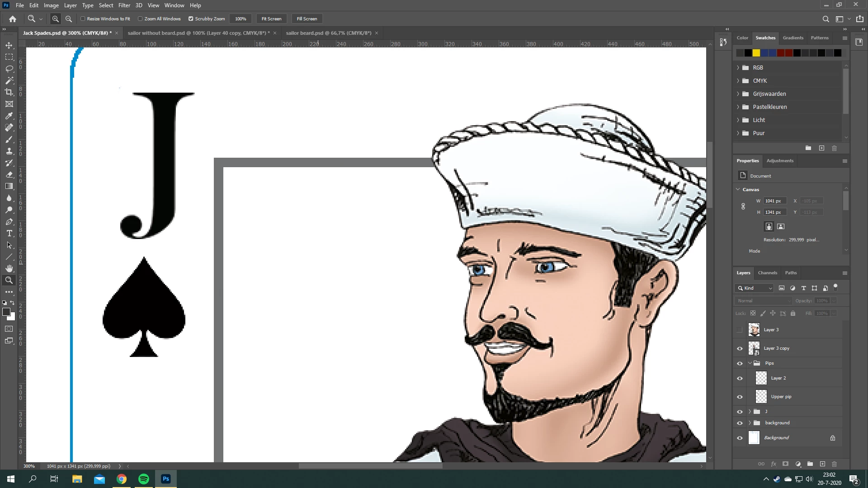The width and height of the screenshot is (868, 488).
Task: Open the Filter menu
Action: coord(124,5)
